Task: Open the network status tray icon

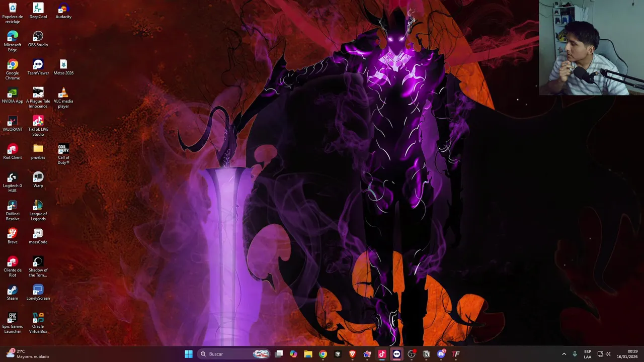Action: click(600, 354)
